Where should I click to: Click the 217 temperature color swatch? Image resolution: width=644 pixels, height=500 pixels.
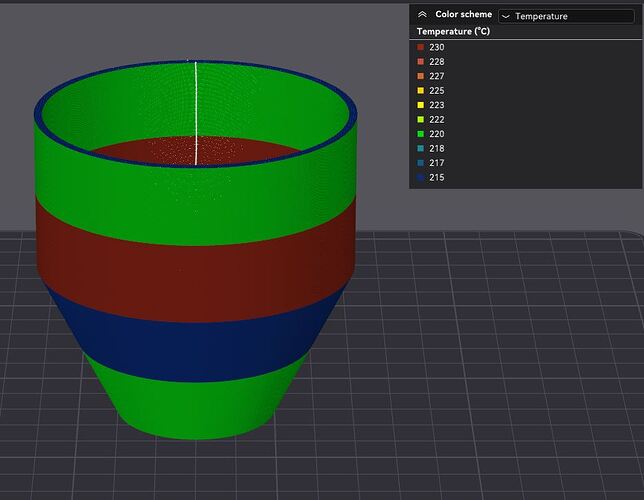pyautogui.click(x=420, y=163)
